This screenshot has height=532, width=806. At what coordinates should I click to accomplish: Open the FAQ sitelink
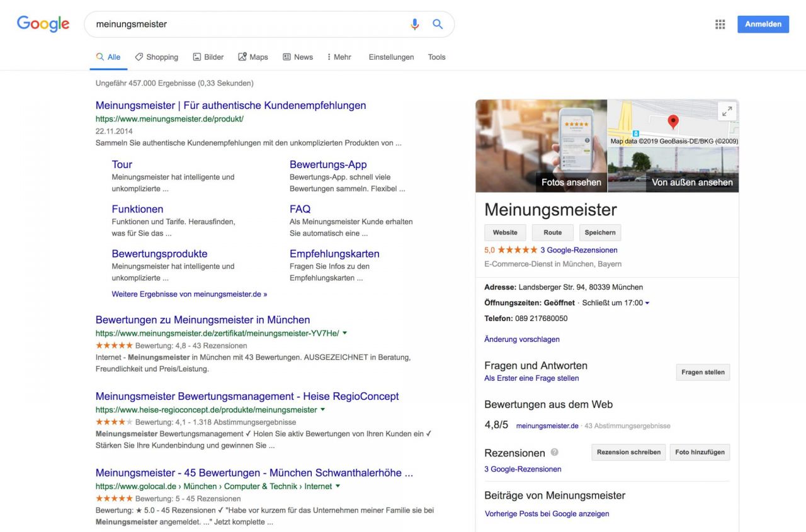tap(300, 210)
